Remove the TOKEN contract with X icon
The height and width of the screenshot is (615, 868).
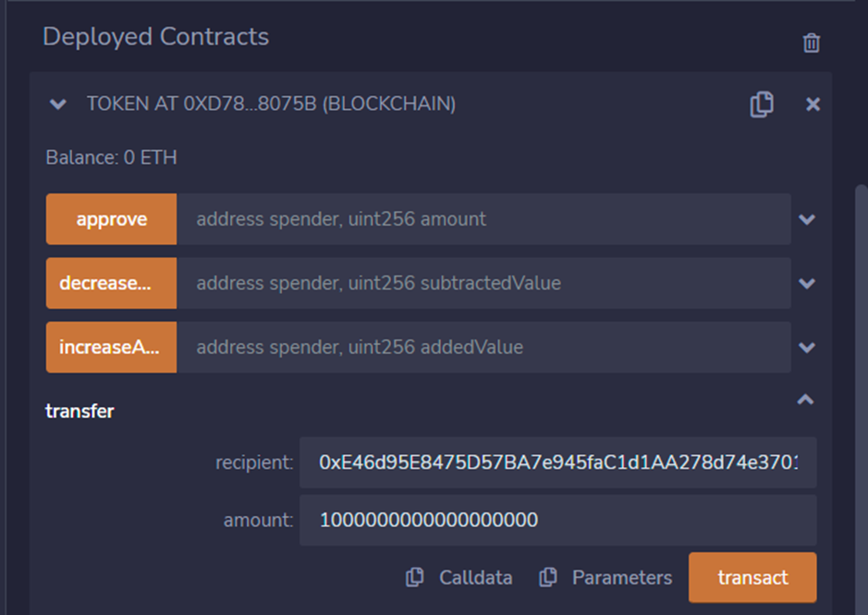click(813, 105)
